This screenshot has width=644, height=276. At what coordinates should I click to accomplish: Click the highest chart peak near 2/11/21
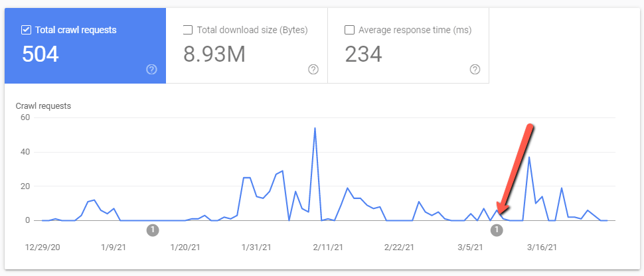315,128
